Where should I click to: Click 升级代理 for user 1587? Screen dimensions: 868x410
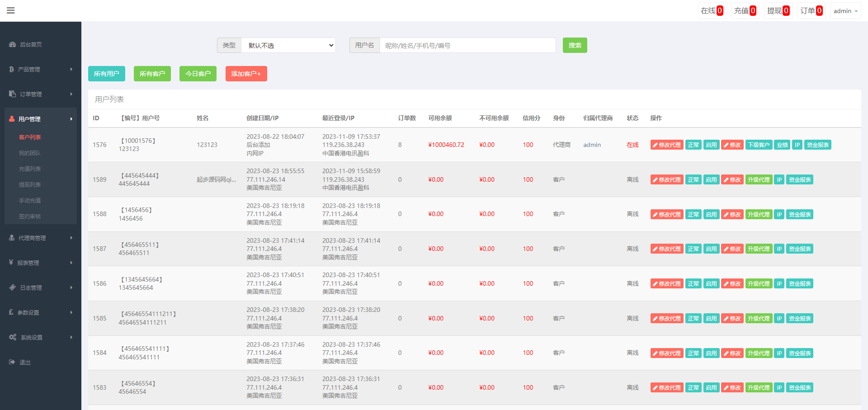click(x=758, y=249)
